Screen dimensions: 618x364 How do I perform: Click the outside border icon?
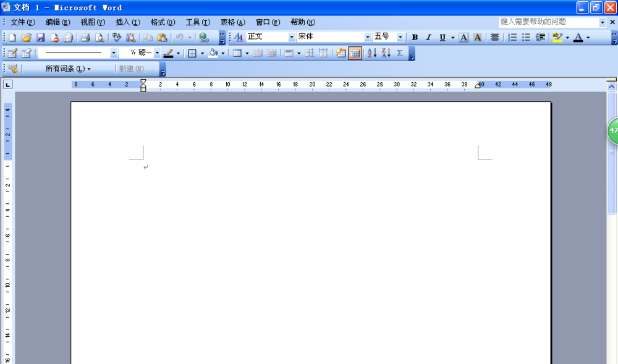click(192, 53)
